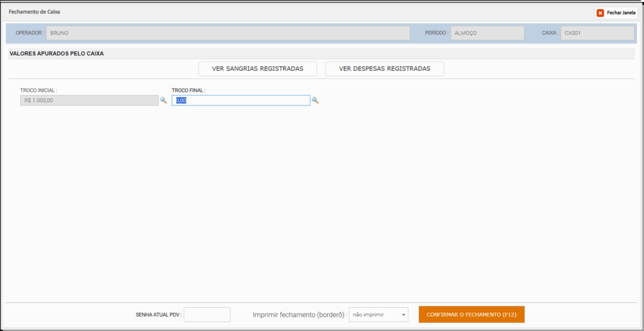The image size is (644, 331).
Task: Click the Operador field showing BRUNO
Action: click(228, 33)
